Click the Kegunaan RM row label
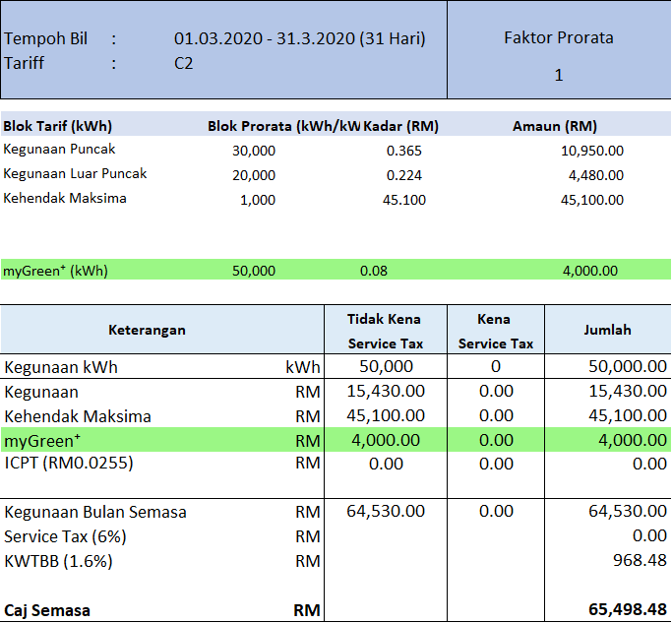This screenshot has width=672, height=623. [41, 392]
